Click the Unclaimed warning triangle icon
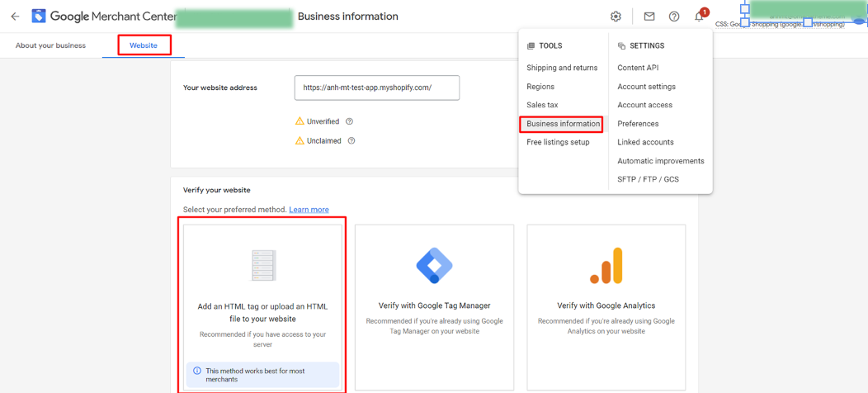Image resolution: width=868 pixels, height=393 pixels. click(x=300, y=140)
